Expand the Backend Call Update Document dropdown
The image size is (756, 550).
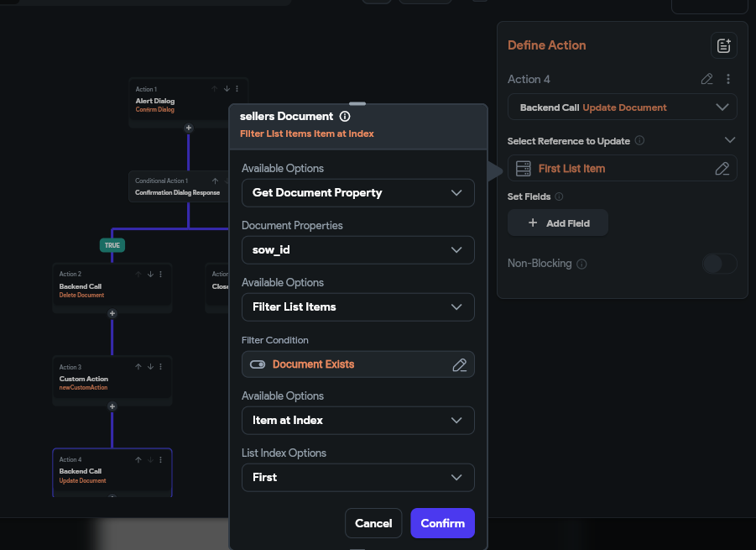(622, 107)
